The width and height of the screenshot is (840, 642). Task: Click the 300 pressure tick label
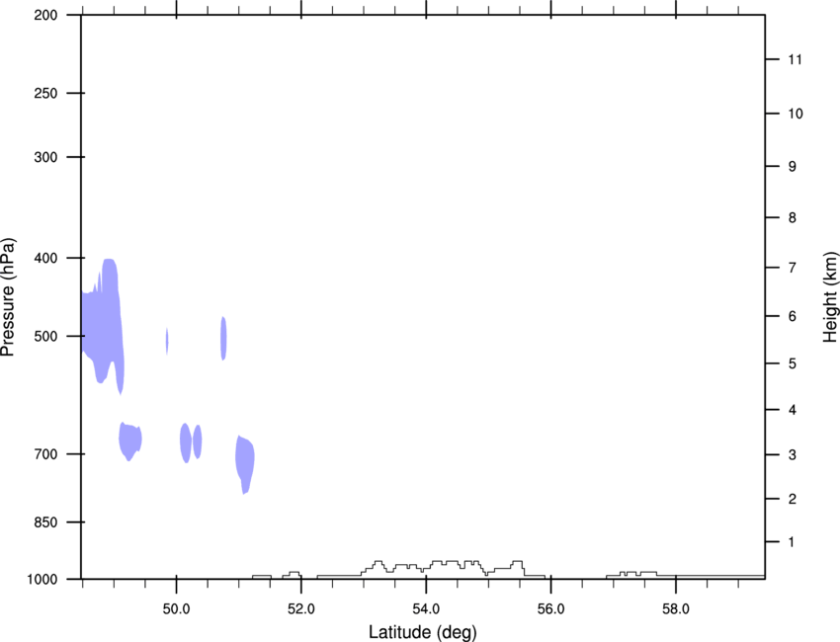coord(45,157)
